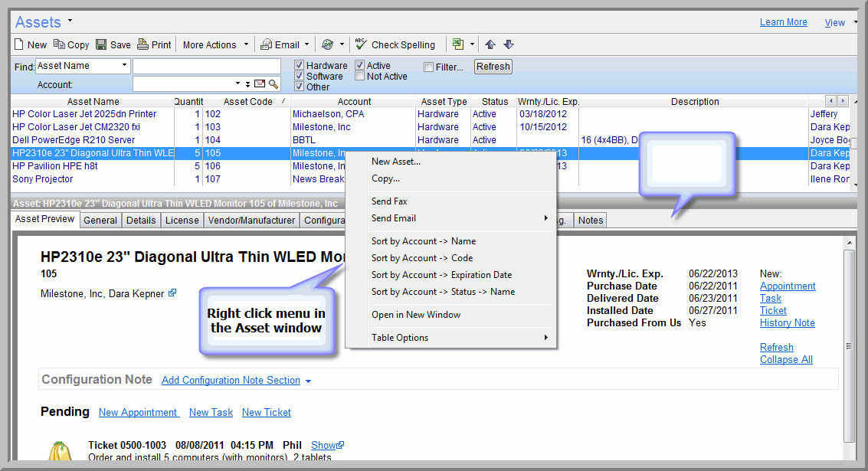The height and width of the screenshot is (471, 868).
Task: Uncheck the Software filter checkbox
Action: click(299, 77)
